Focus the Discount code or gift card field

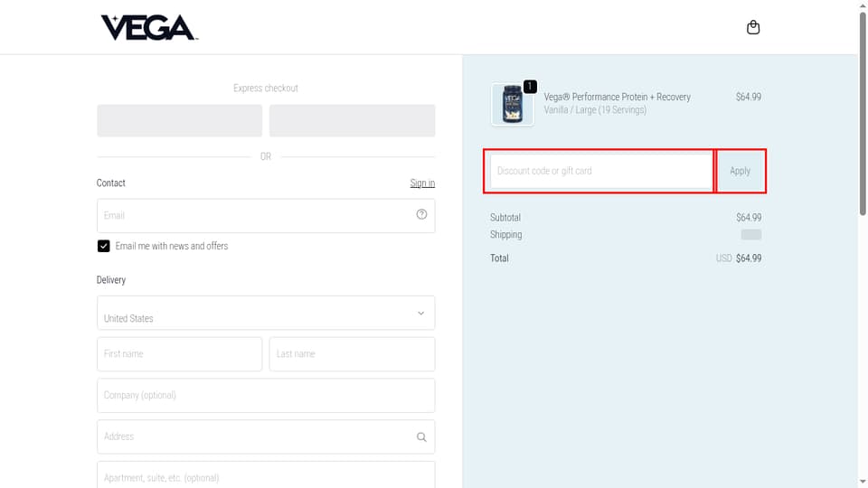[x=601, y=171]
